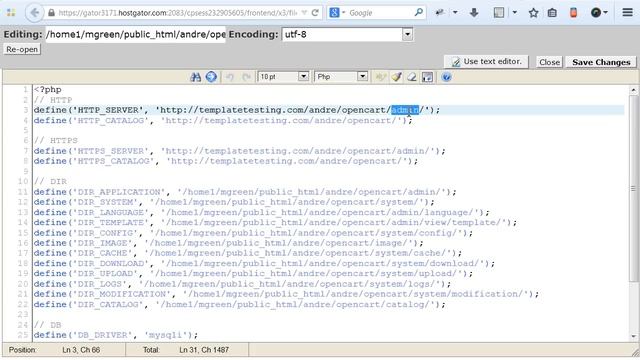Screen dimensions: 640x360
Task: Click the highlighted word admin on line 3
Action: click(405, 110)
